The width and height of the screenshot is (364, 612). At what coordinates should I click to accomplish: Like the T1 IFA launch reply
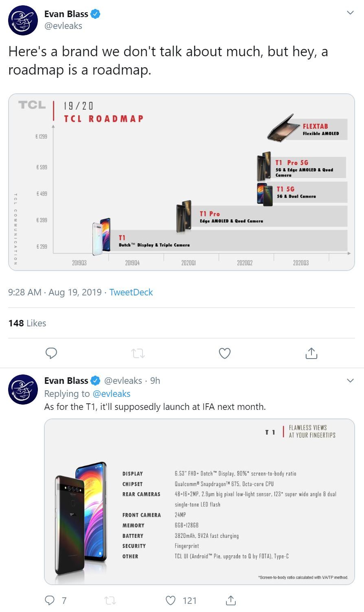pos(171,600)
